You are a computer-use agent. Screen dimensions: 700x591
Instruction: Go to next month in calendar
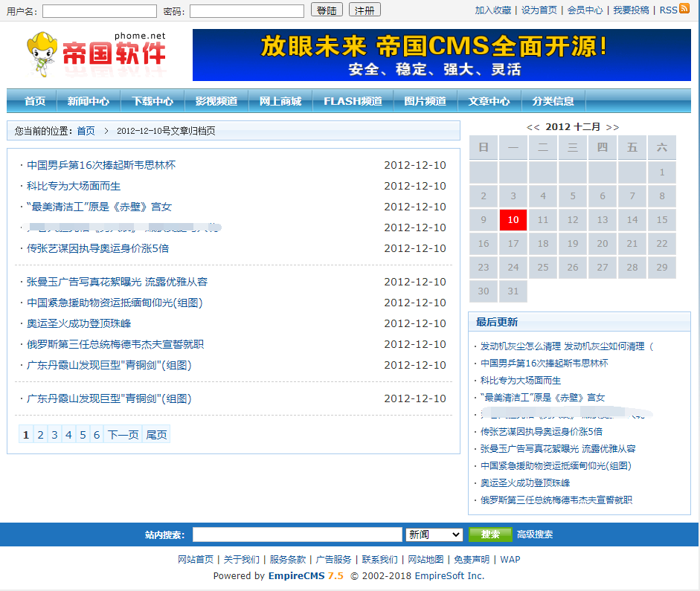[612, 127]
